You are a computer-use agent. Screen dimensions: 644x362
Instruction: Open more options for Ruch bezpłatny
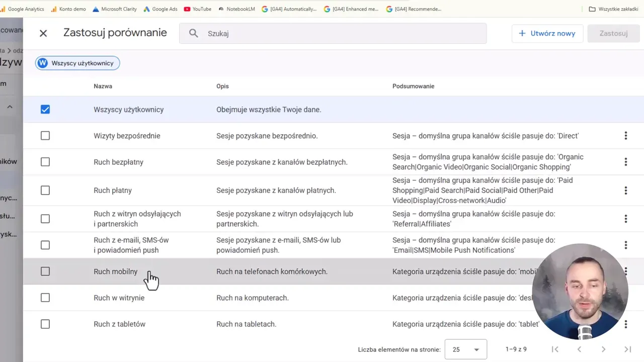coord(626,162)
